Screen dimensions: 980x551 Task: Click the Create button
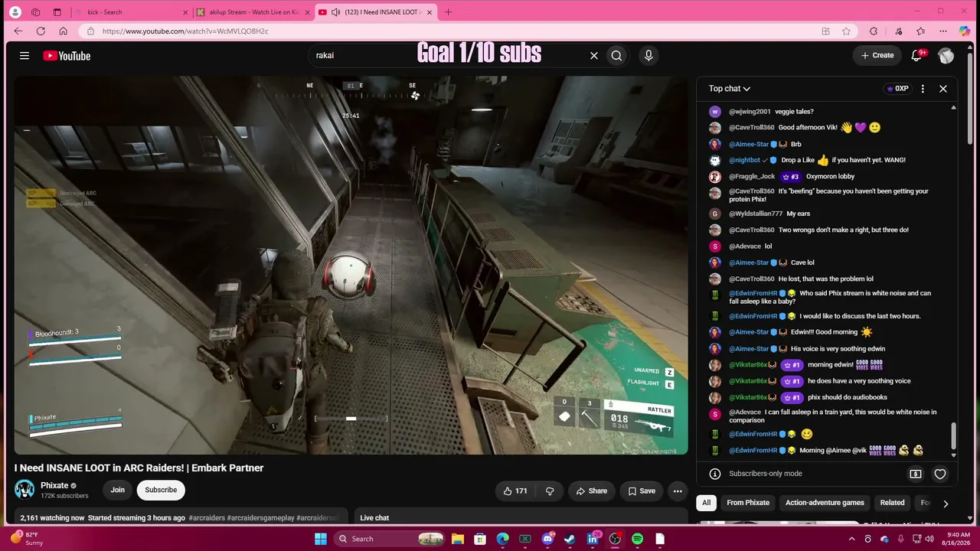877,55
